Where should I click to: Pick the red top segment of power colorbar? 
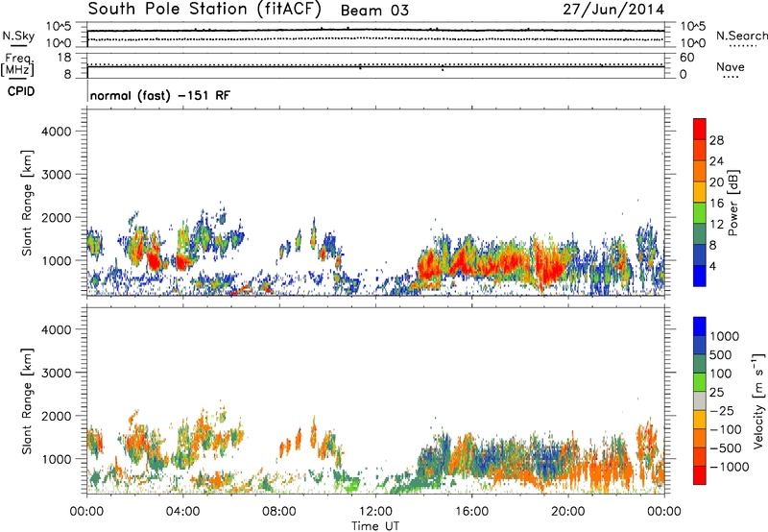click(700, 130)
